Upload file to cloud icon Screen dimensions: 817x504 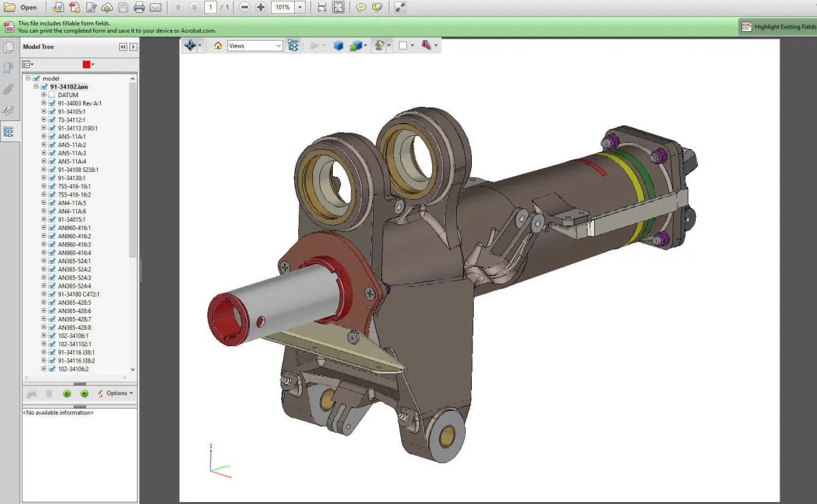click(107, 7)
